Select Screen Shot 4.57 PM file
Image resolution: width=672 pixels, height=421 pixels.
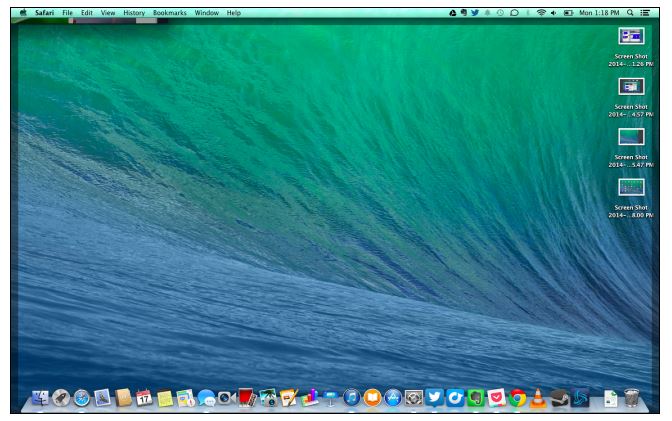[x=631, y=98]
